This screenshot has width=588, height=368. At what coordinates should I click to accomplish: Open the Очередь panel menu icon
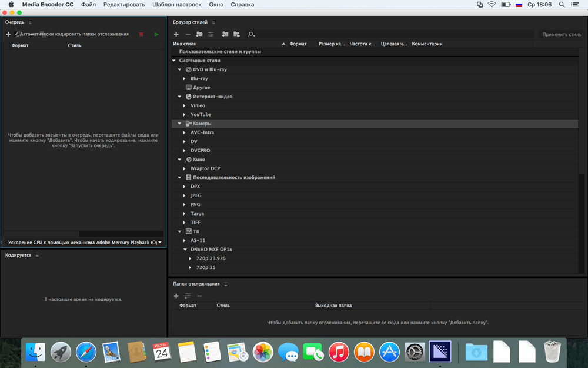(31, 22)
